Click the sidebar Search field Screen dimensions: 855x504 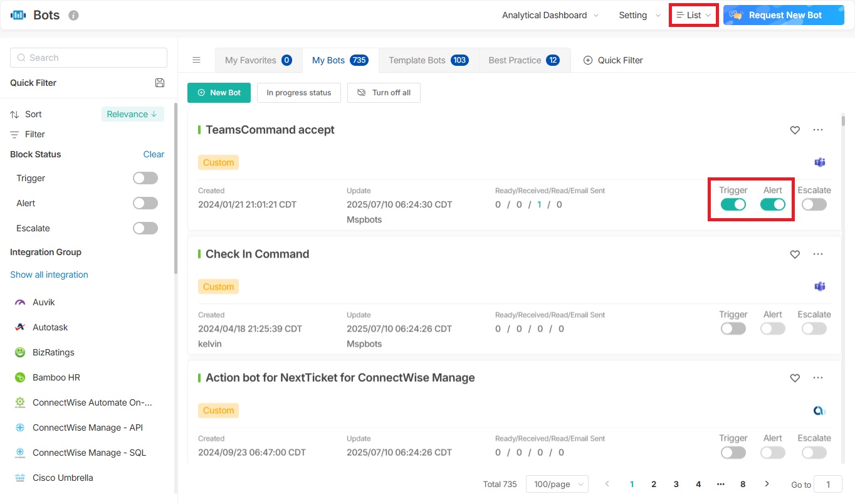pyautogui.click(x=88, y=58)
